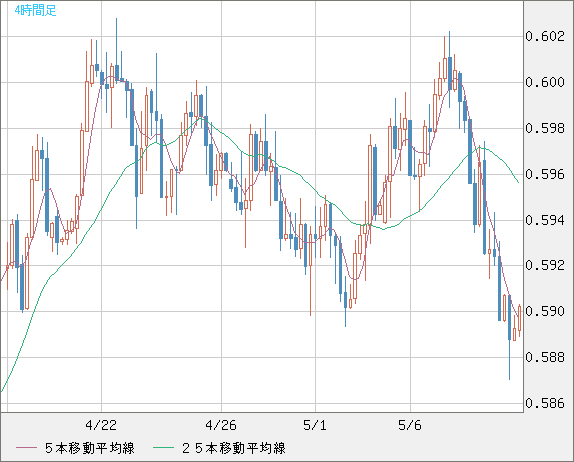Screen dimensions: 574x462
Task: Click the 25本移動平均線 legend text
Action: [234, 448]
